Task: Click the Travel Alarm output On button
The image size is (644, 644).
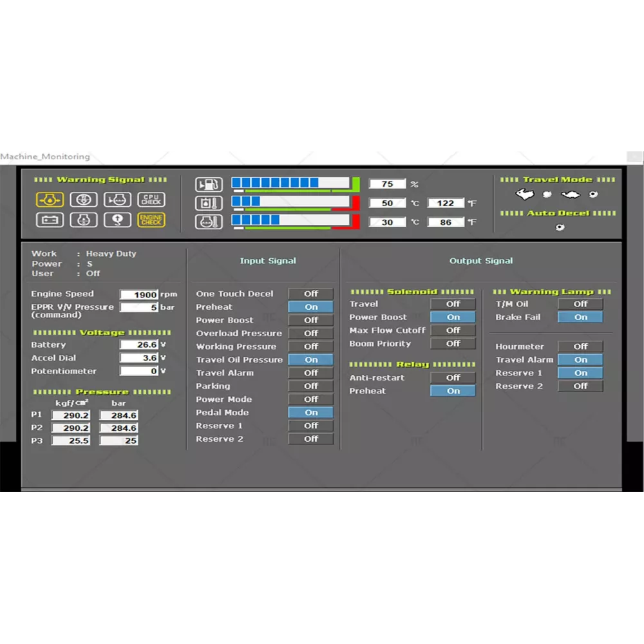Action: [x=580, y=360]
